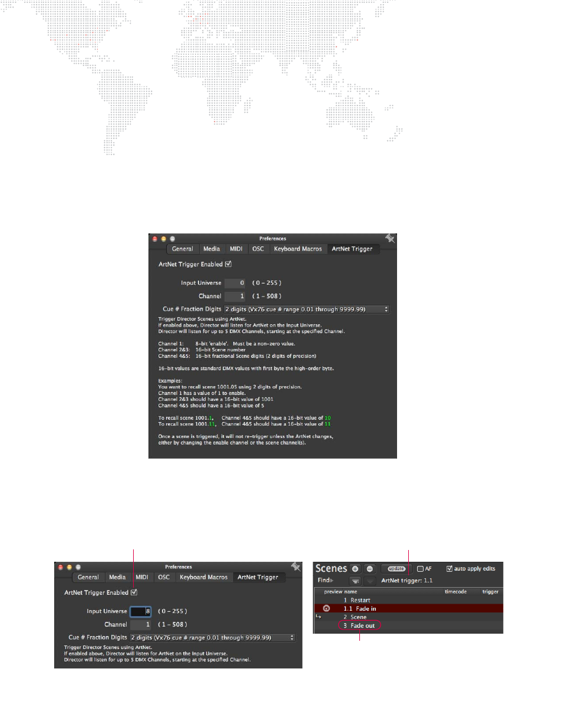Minimize the lower Preferences window
This screenshot has height=728, width=562.
(x=70, y=567)
